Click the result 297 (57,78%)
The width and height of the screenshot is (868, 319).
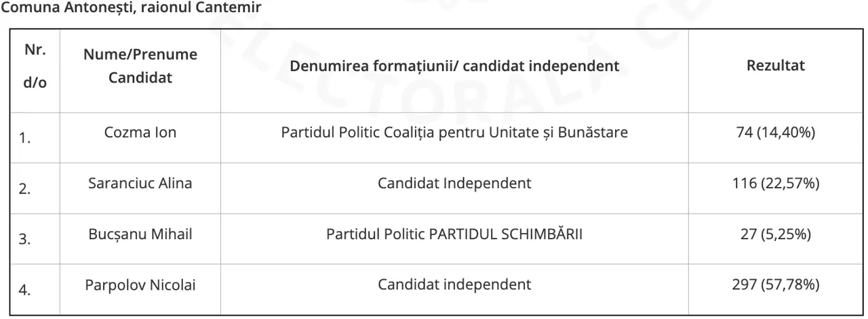(776, 285)
